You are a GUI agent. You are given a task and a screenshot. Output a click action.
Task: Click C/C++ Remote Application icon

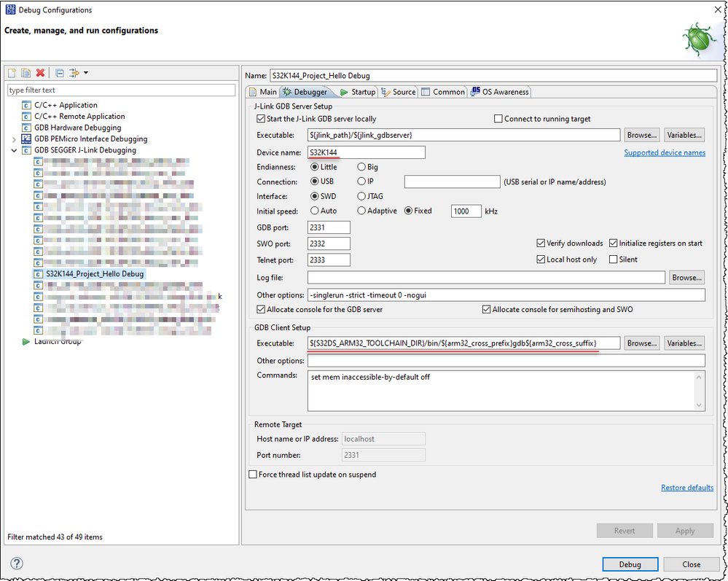(26, 117)
